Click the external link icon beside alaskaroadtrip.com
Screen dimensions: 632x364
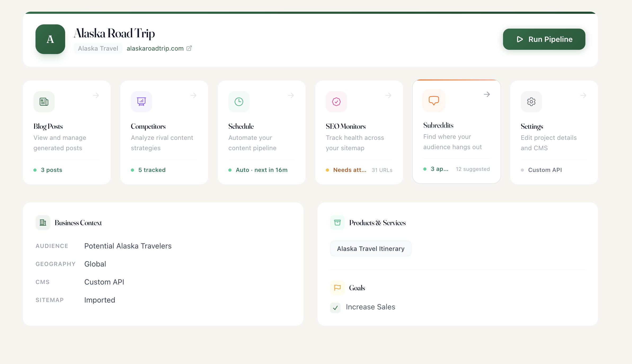click(189, 48)
